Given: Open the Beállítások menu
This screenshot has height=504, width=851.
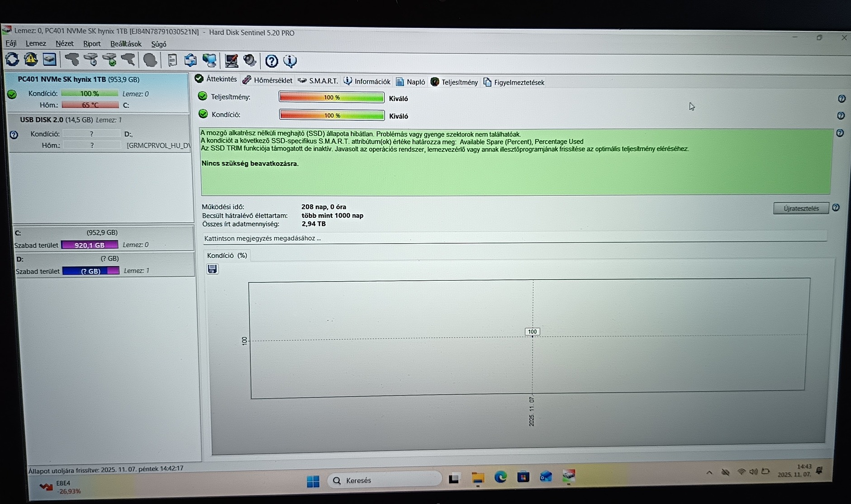Looking at the screenshot, I should pos(126,44).
